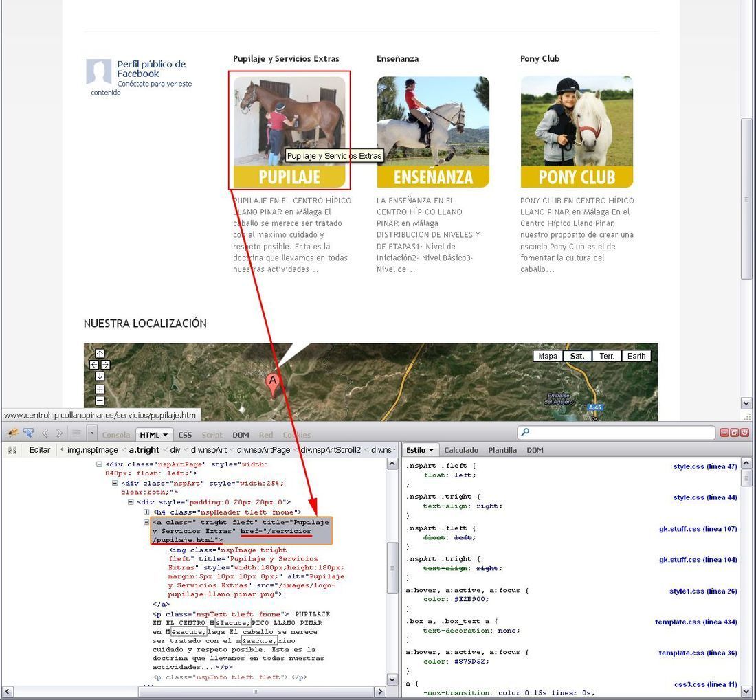
Task: Pan the map left
Action: pos(94,365)
